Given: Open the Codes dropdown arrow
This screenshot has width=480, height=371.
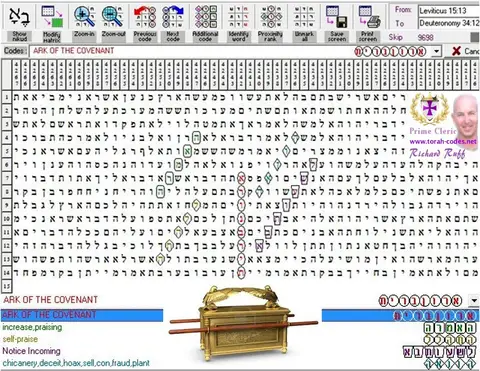Looking at the screenshot, I should click(x=436, y=51).
